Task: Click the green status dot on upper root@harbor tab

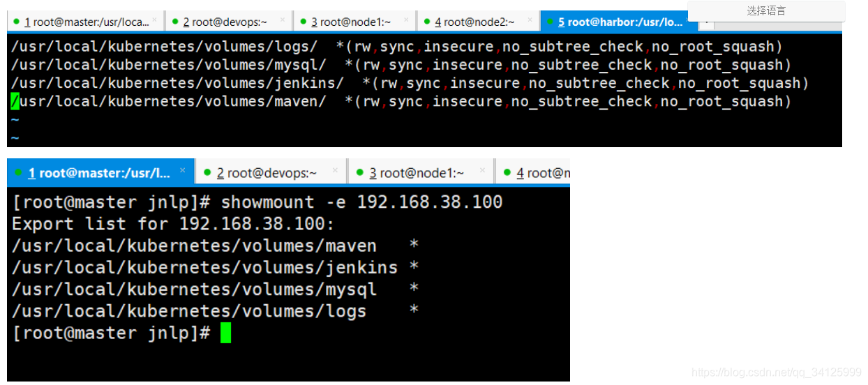Action: coord(550,22)
